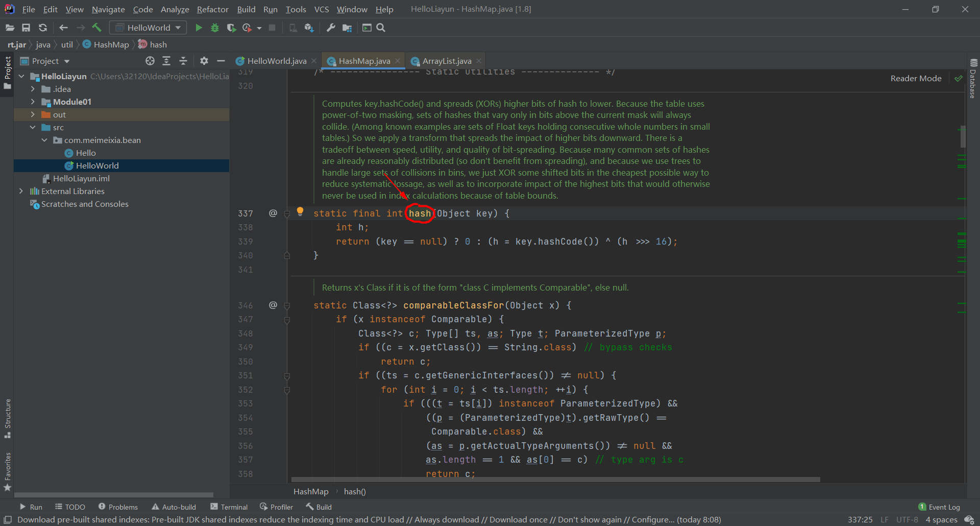Click Expand All in Project panel
The width and height of the screenshot is (980, 526).
tap(166, 61)
